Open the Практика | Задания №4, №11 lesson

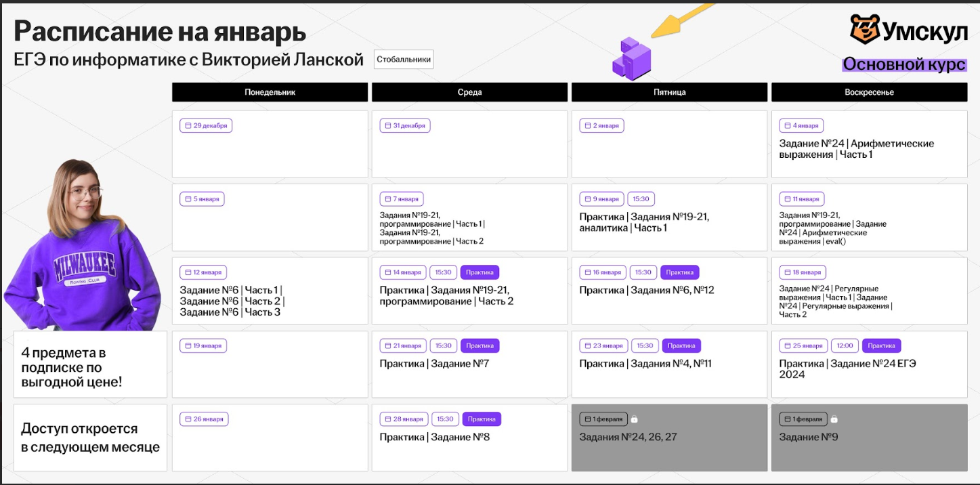click(x=645, y=364)
